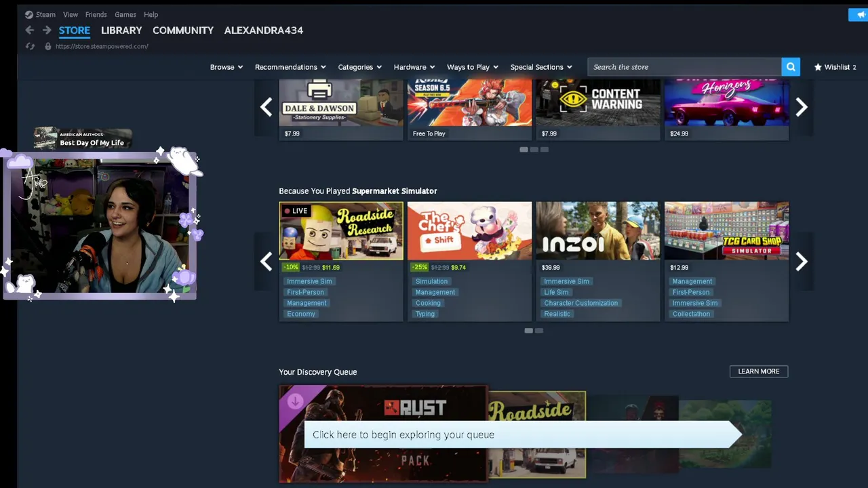Click the $7.99 price under Content Warning

point(549,134)
